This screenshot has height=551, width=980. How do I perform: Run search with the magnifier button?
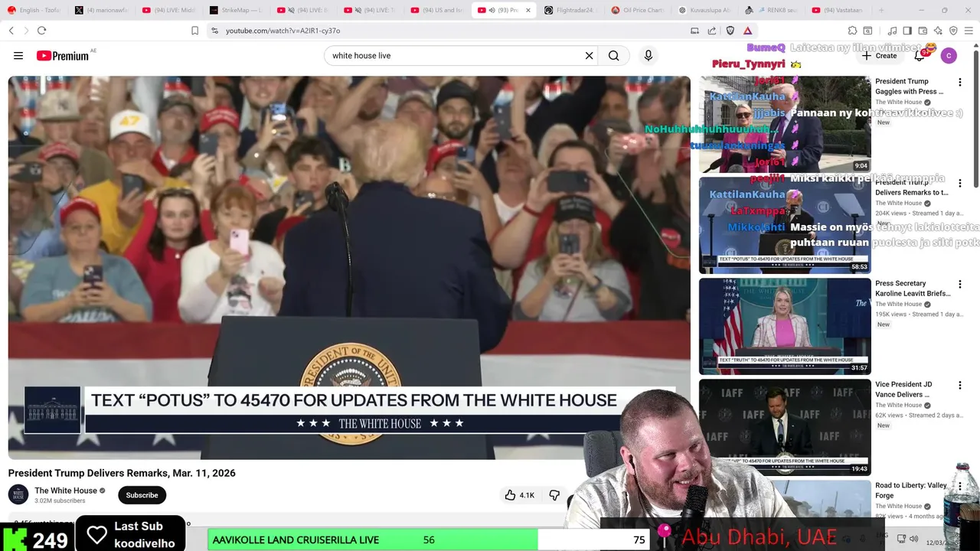point(613,56)
